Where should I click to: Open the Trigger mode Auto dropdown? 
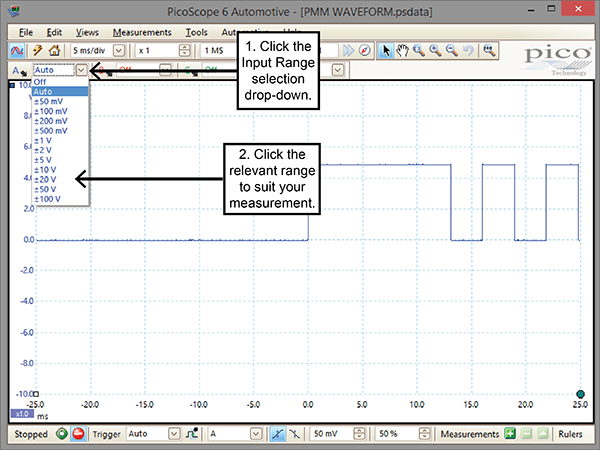(174, 434)
